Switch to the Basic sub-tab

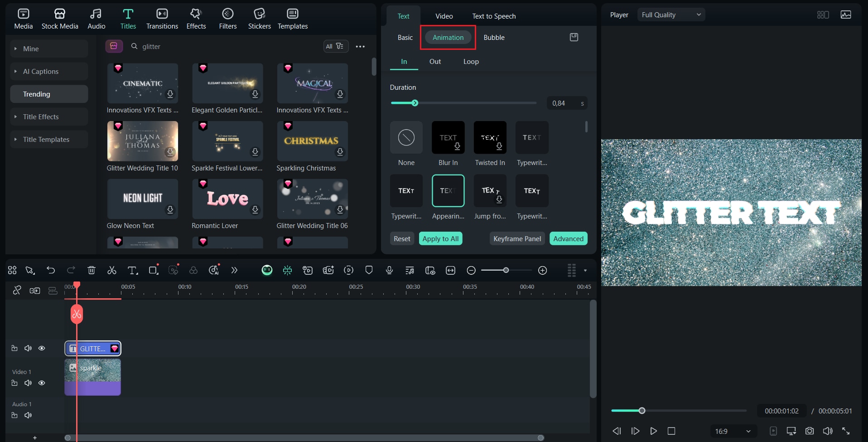pyautogui.click(x=405, y=37)
